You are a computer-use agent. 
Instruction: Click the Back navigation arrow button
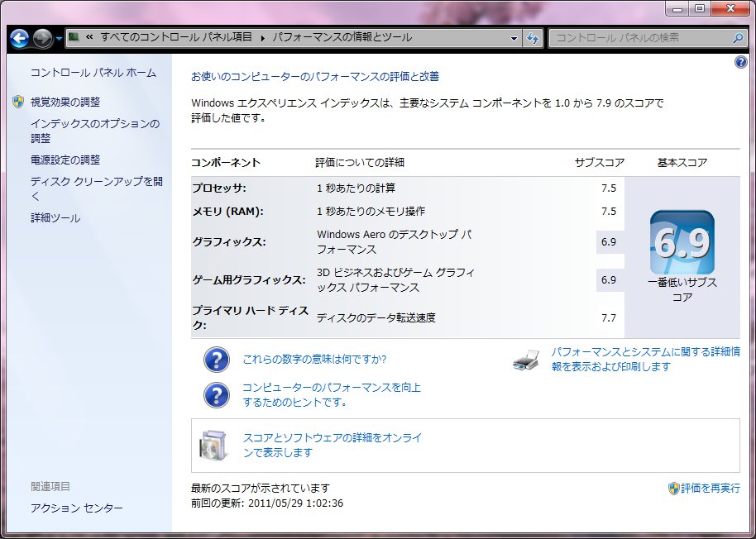pyautogui.click(x=20, y=38)
